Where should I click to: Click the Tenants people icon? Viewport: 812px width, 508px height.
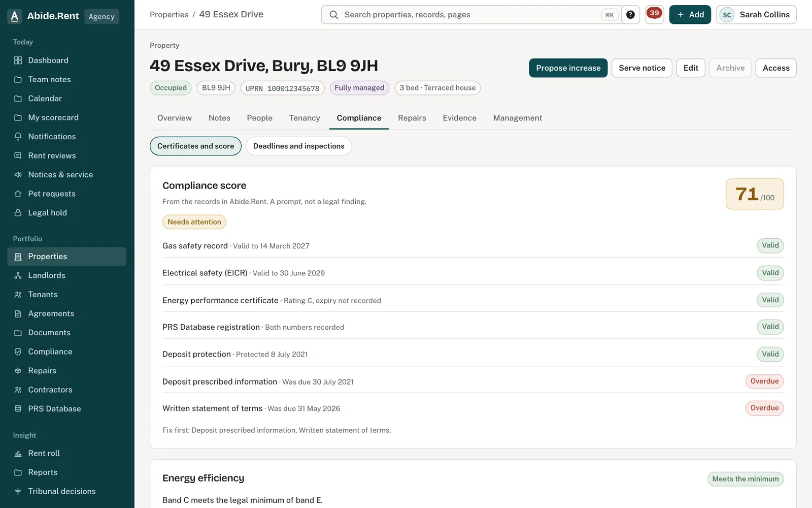(x=18, y=295)
